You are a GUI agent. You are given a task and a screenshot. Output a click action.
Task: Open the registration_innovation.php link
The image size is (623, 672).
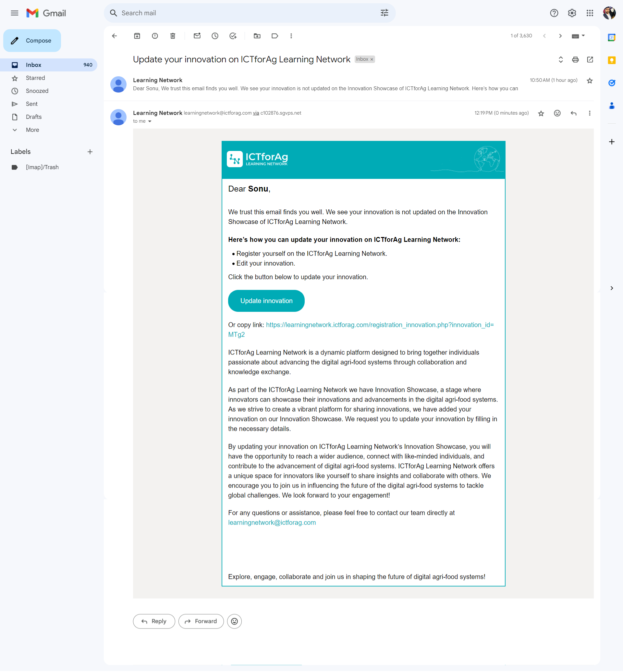pos(361,330)
